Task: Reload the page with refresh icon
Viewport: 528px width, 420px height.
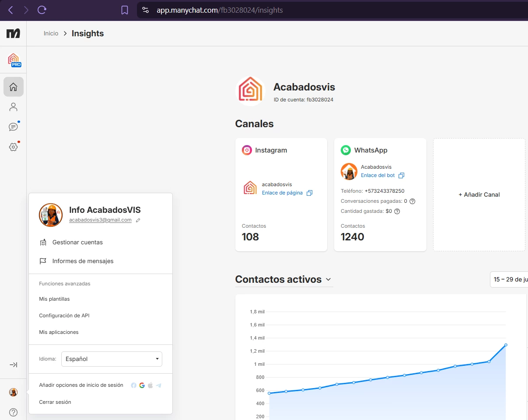Action: (42, 10)
